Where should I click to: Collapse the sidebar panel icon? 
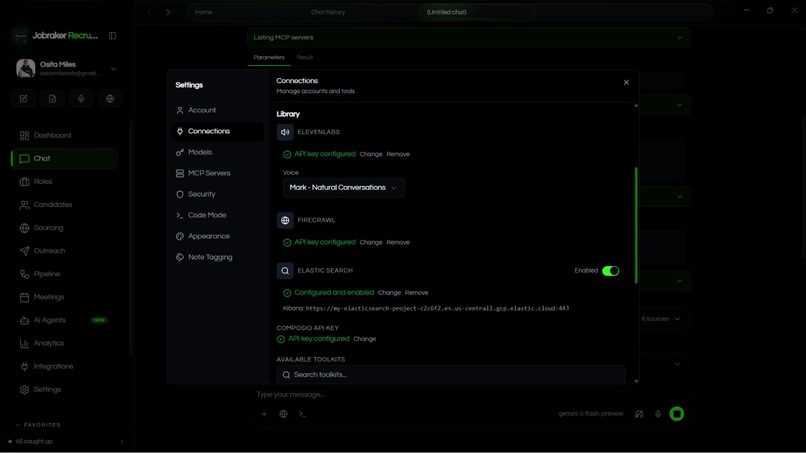(x=112, y=35)
